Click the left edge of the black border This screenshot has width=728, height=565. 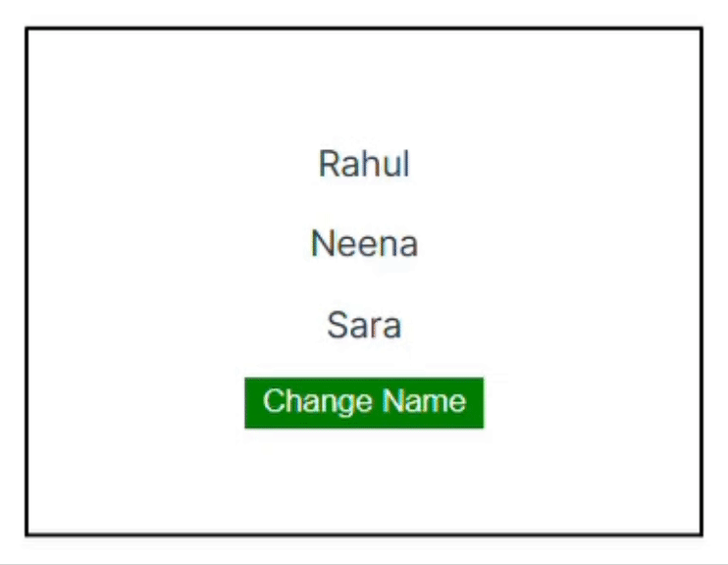[26, 282]
